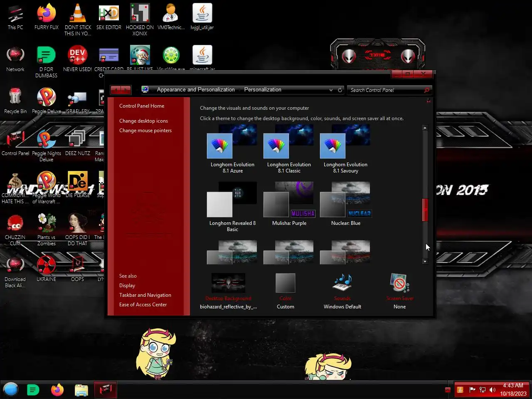Expand the address bar history dropdown
Image resolution: width=532 pixels, height=399 pixels.
point(331,90)
